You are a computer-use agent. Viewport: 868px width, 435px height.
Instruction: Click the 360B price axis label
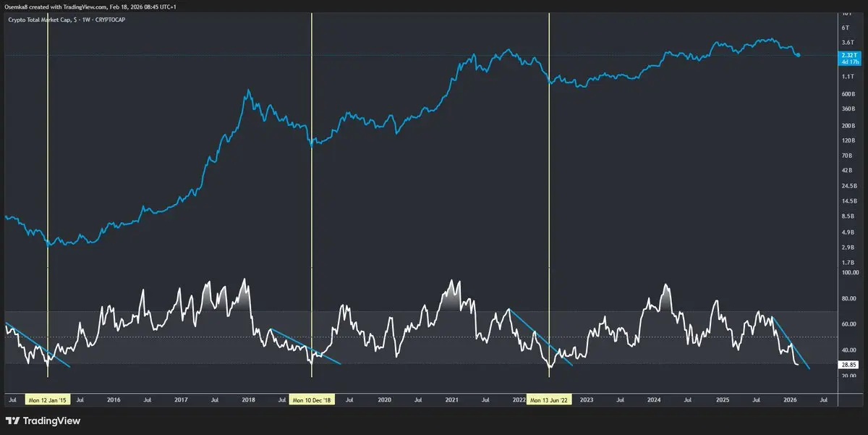click(x=847, y=109)
